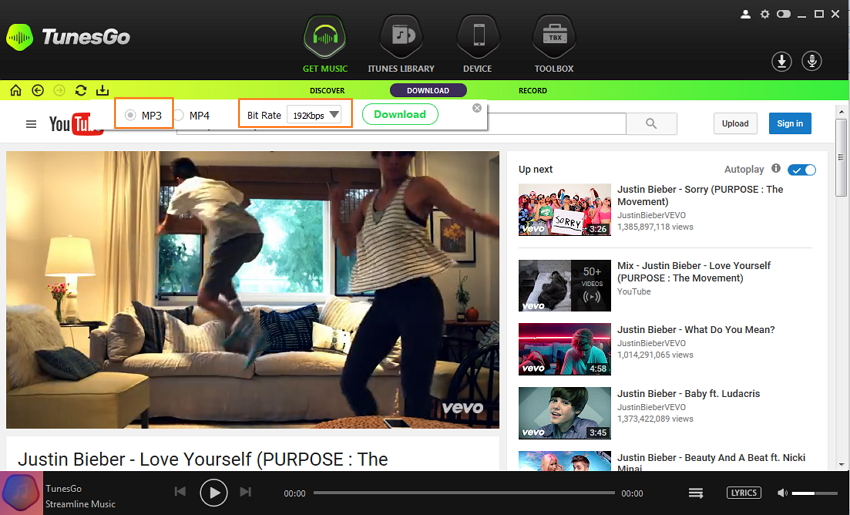The height and width of the screenshot is (515, 850).
Task: Open Mix - Justin Bieber - Love Yourself link
Action: [693, 272]
